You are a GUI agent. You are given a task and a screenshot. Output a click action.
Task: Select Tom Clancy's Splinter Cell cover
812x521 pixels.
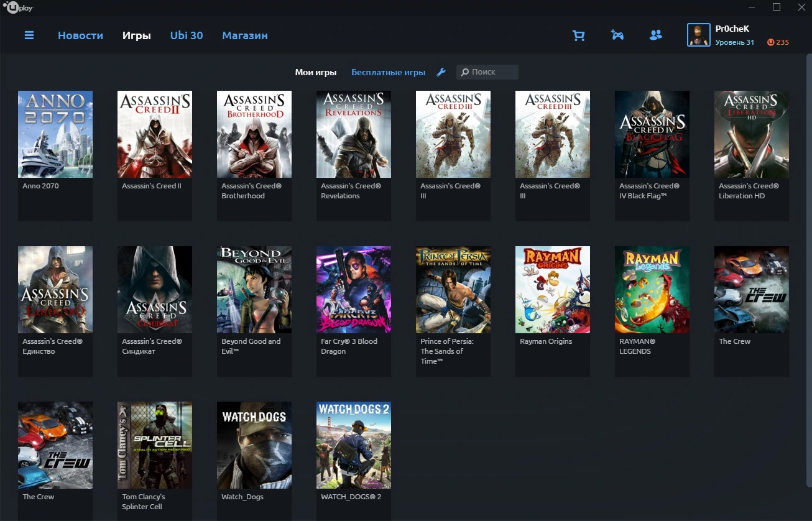coord(155,445)
